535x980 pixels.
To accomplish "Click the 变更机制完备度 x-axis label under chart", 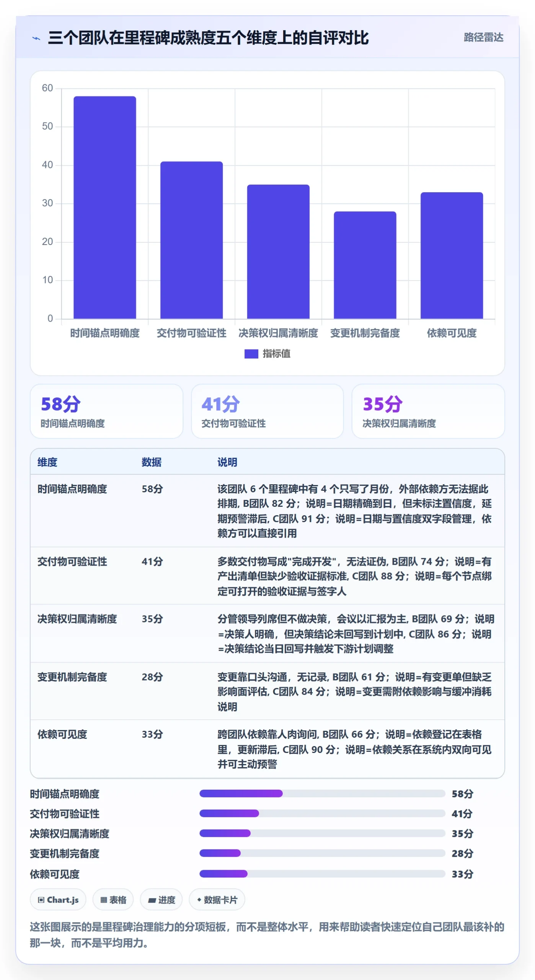I will [365, 333].
